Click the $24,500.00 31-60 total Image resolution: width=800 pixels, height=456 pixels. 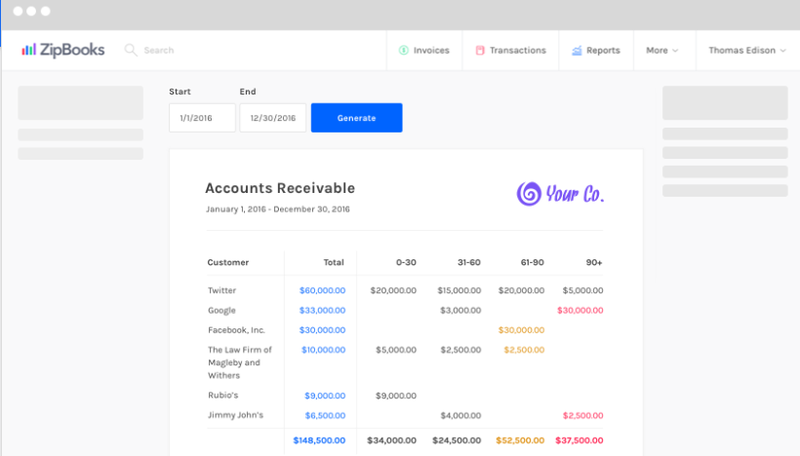tap(457, 440)
